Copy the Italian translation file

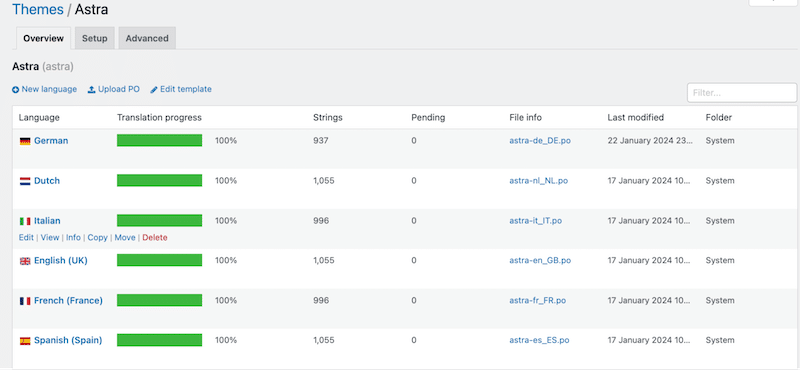point(97,237)
